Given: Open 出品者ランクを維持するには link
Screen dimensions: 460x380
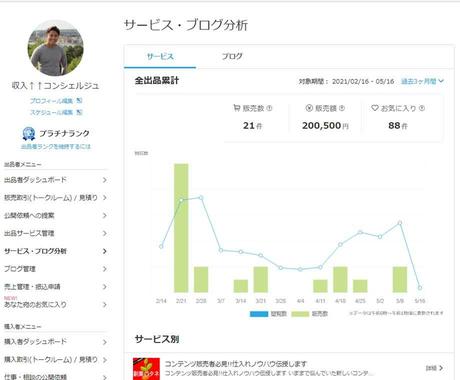Looking at the screenshot, I should click(56, 146).
